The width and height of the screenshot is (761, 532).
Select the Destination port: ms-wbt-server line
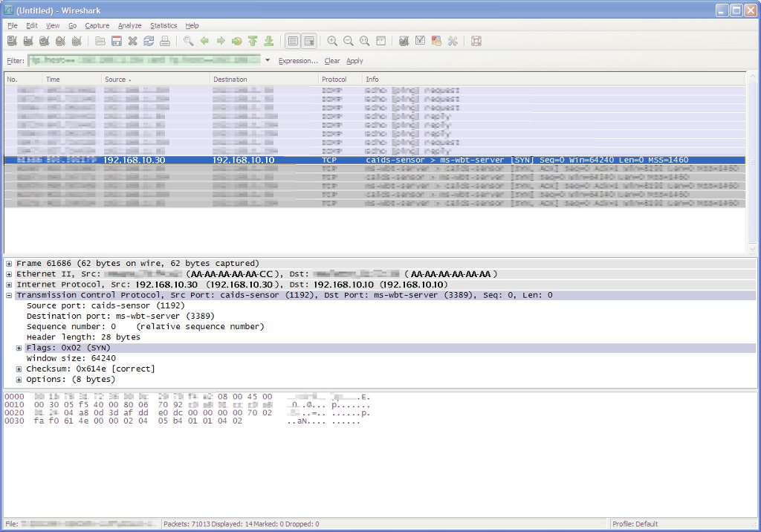[x=120, y=316]
